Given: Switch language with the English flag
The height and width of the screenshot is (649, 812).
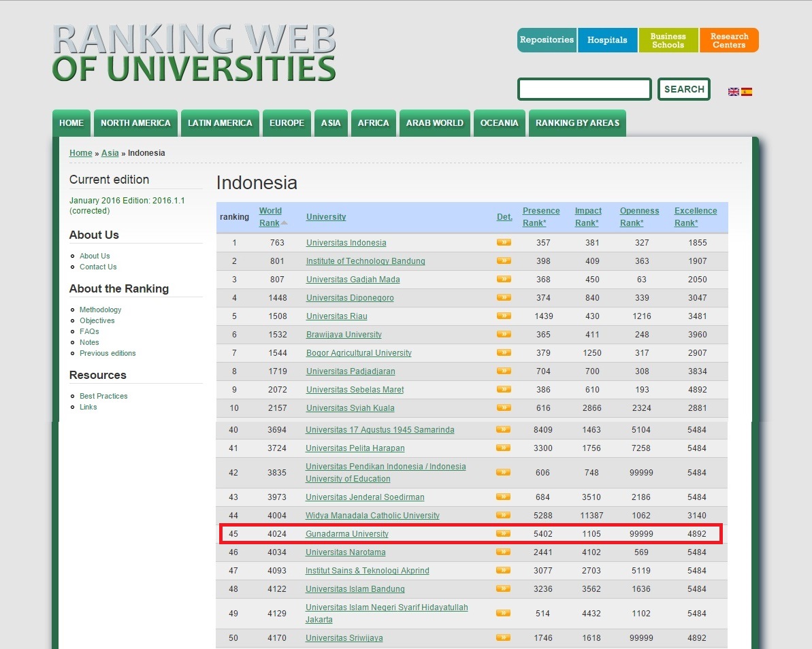Looking at the screenshot, I should pos(733,92).
